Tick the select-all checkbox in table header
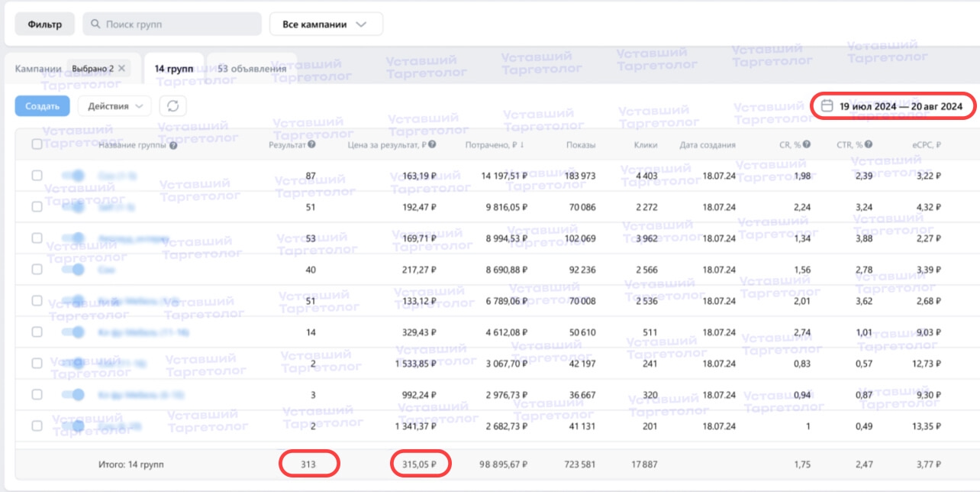 tap(37, 144)
